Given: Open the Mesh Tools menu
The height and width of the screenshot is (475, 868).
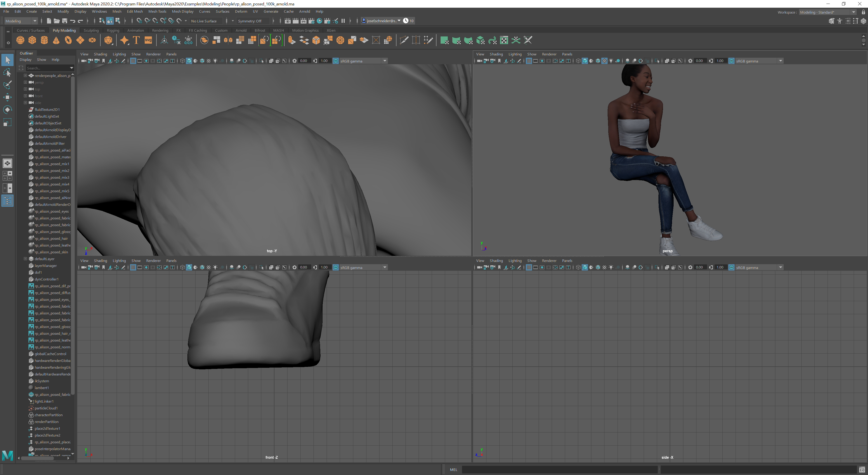Looking at the screenshot, I should (x=157, y=12).
